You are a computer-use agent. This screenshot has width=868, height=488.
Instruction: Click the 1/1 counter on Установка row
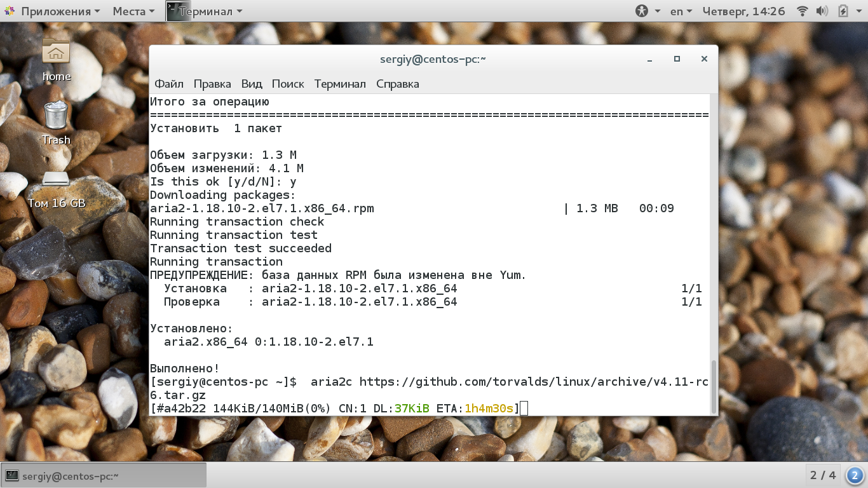(691, 288)
